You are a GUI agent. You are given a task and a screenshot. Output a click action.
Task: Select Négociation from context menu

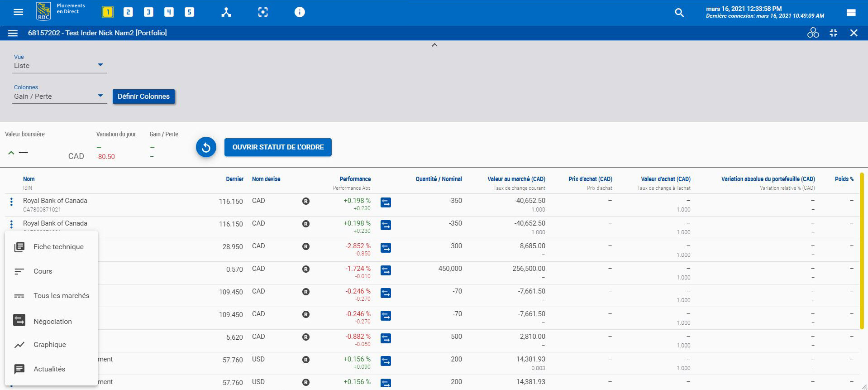coord(51,321)
